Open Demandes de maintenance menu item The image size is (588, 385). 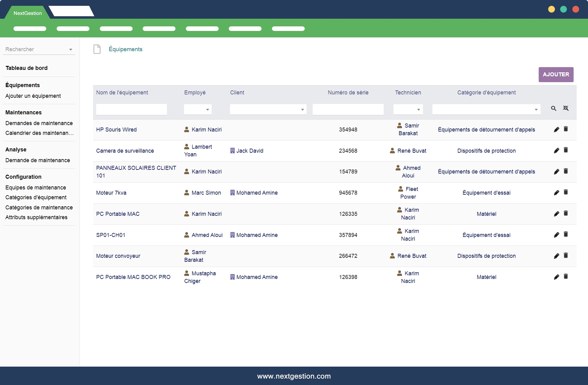coord(39,123)
